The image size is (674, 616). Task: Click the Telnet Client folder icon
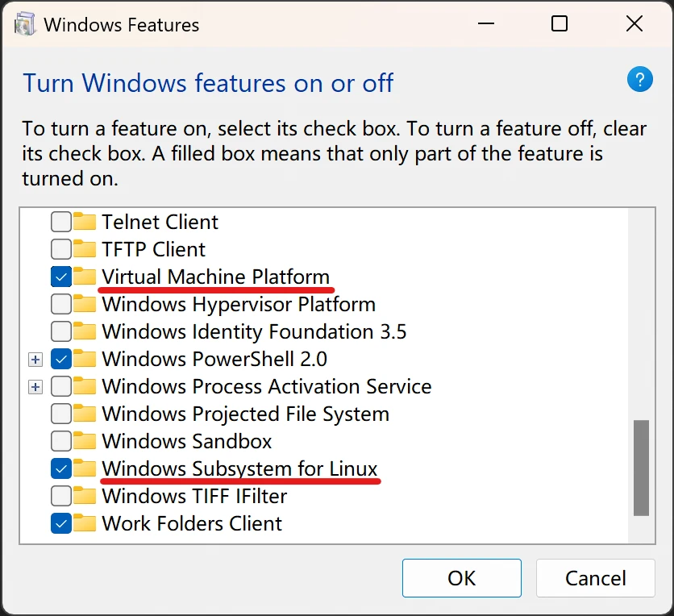(x=85, y=222)
